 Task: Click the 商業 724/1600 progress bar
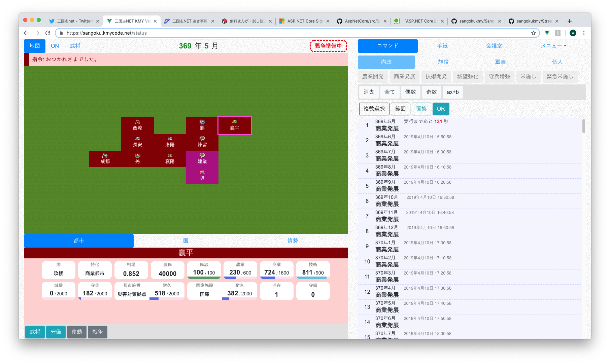(277, 278)
